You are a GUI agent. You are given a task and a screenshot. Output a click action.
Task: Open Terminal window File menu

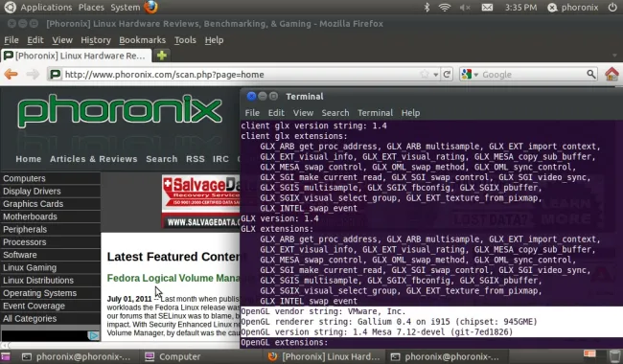pos(252,113)
